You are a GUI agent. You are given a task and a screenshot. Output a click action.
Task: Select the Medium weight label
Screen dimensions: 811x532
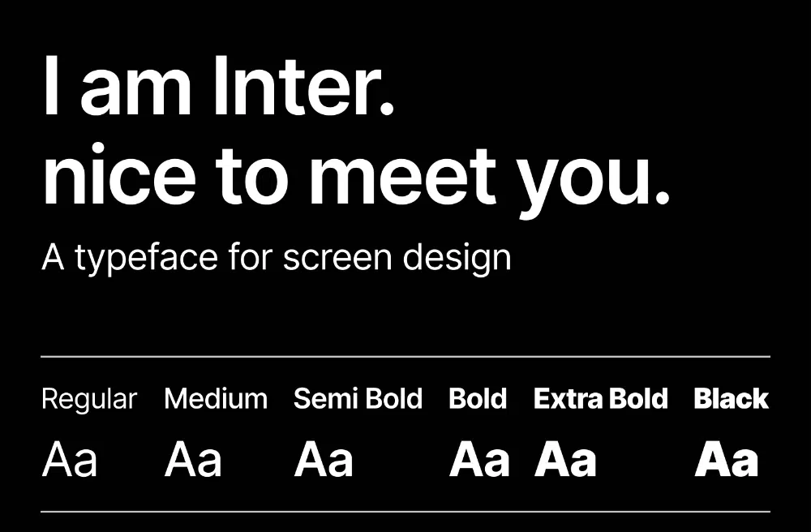pos(216,399)
